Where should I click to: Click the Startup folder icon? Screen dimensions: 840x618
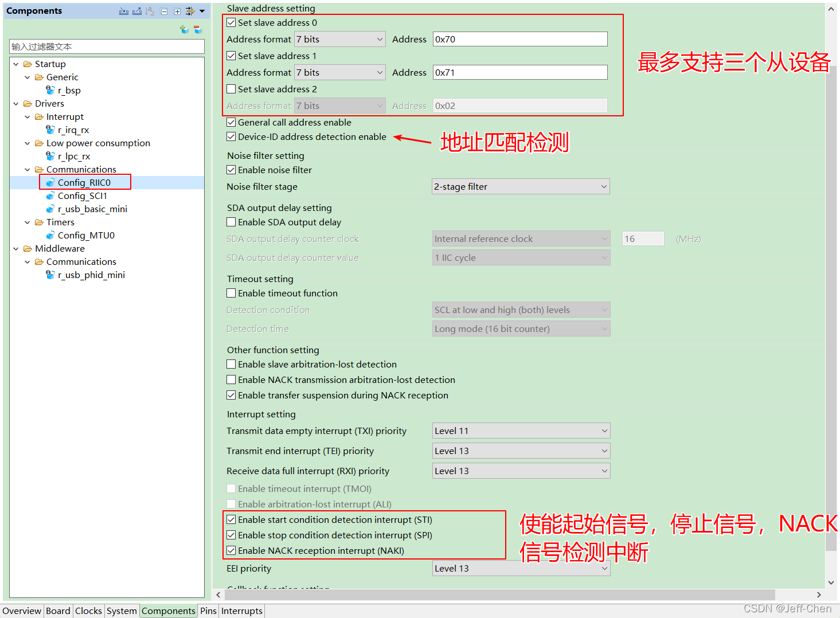[x=28, y=64]
